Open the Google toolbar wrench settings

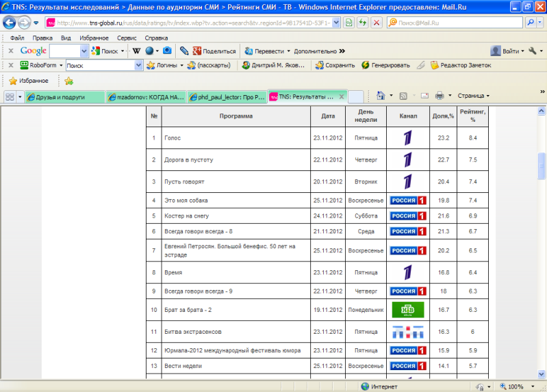pyautogui.click(x=533, y=51)
